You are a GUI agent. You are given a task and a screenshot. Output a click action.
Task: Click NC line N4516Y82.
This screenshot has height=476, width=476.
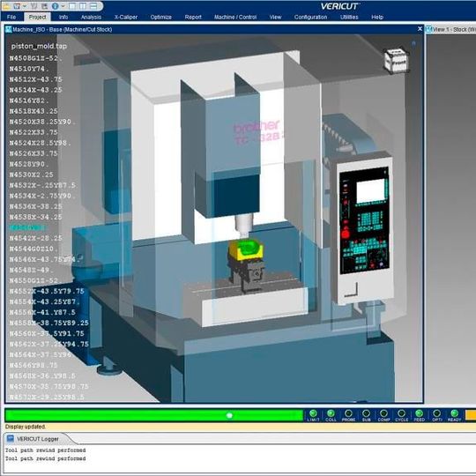pyautogui.click(x=29, y=100)
